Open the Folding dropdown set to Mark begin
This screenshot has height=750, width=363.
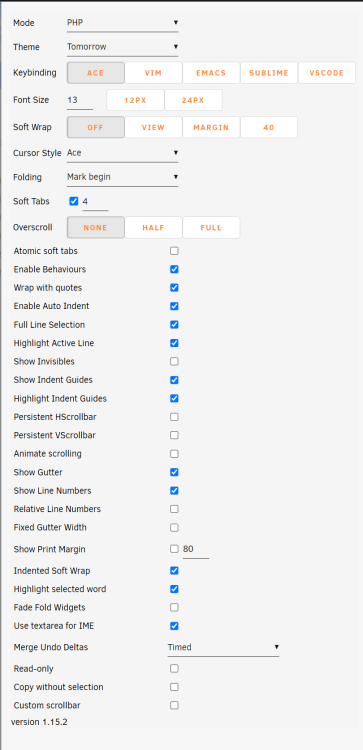[x=122, y=177]
